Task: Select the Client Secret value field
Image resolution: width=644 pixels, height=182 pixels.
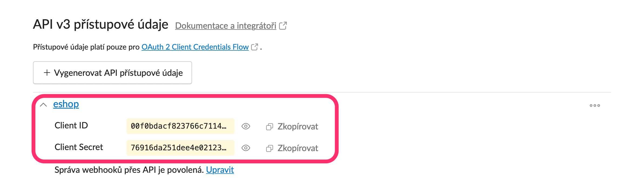Action: [180, 148]
